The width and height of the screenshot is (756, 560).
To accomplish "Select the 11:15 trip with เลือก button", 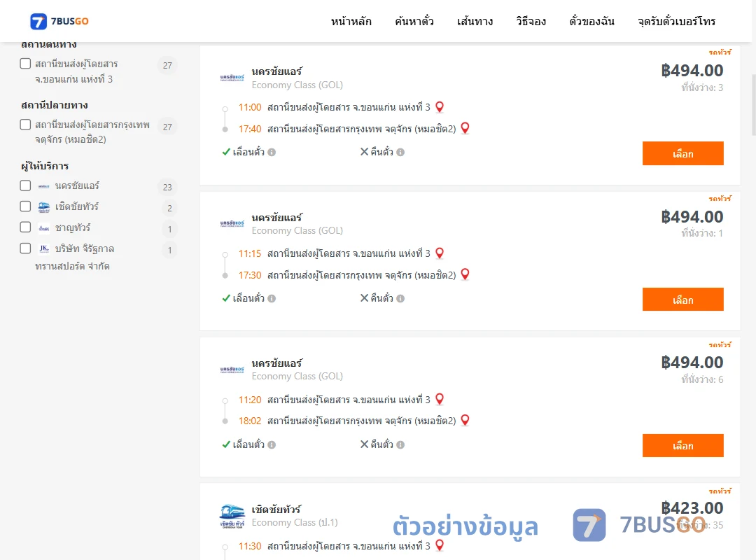I will click(682, 300).
